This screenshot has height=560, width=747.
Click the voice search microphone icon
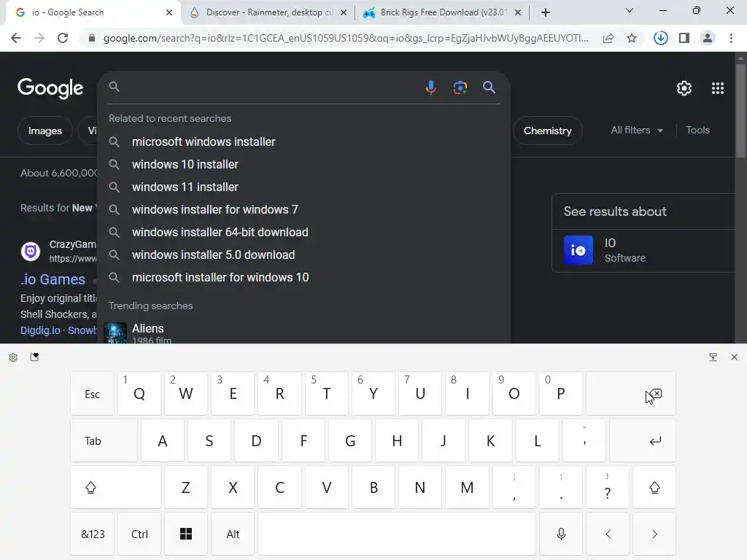coord(430,87)
